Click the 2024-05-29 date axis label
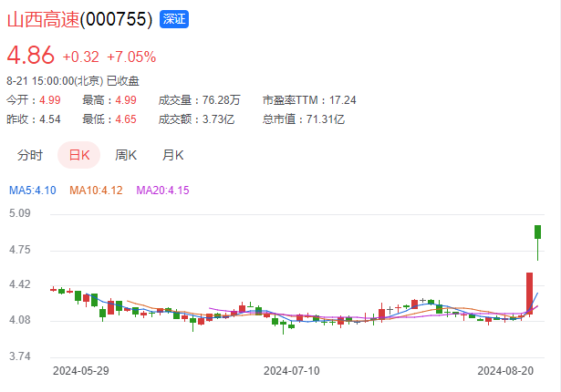This screenshot has width=561, height=392. point(81,370)
